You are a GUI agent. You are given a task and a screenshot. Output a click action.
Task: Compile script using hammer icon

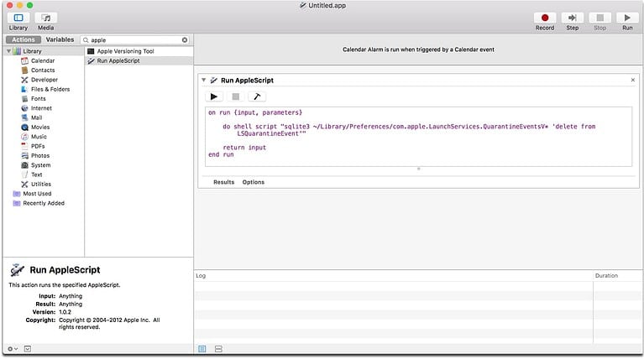click(x=257, y=96)
